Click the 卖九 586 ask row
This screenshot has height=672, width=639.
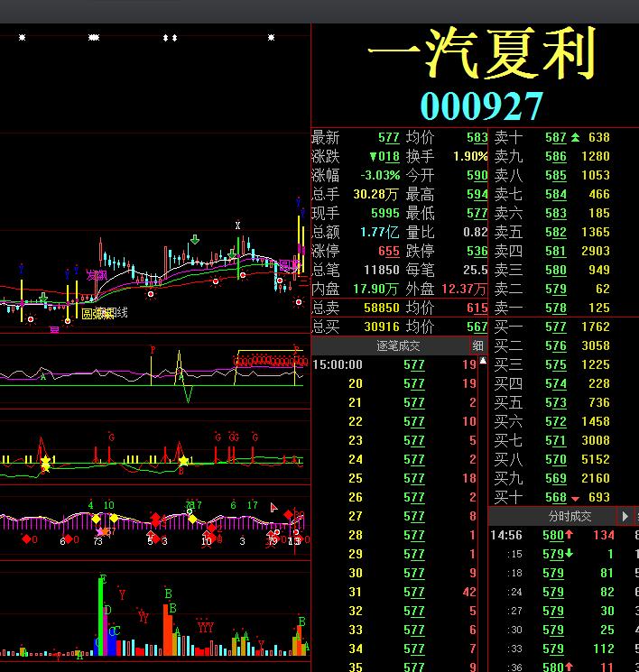(552, 156)
